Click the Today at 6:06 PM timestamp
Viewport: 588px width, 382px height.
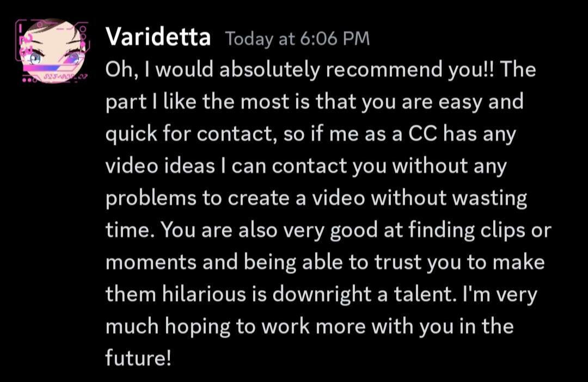297,39
